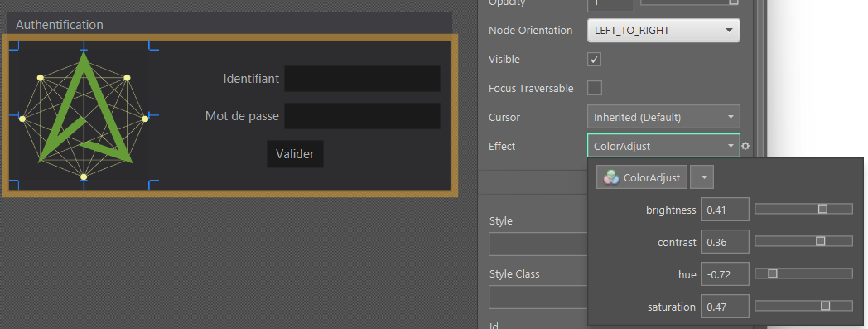Click the Identifiant label
Viewport: 868px width, 329px height.
point(251,79)
